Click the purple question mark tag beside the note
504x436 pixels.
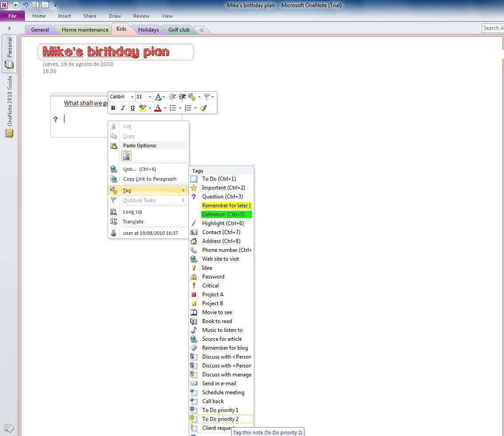(x=55, y=119)
